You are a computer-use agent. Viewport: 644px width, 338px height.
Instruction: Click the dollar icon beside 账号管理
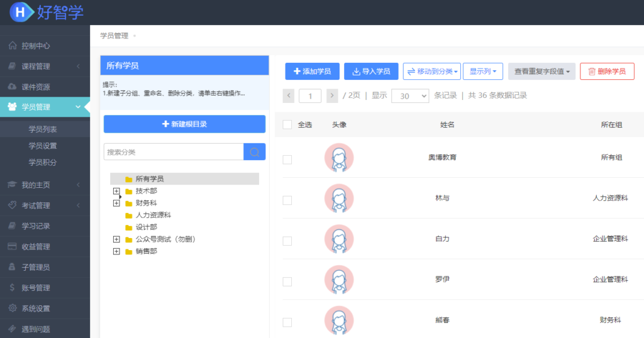[x=13, y=287]
